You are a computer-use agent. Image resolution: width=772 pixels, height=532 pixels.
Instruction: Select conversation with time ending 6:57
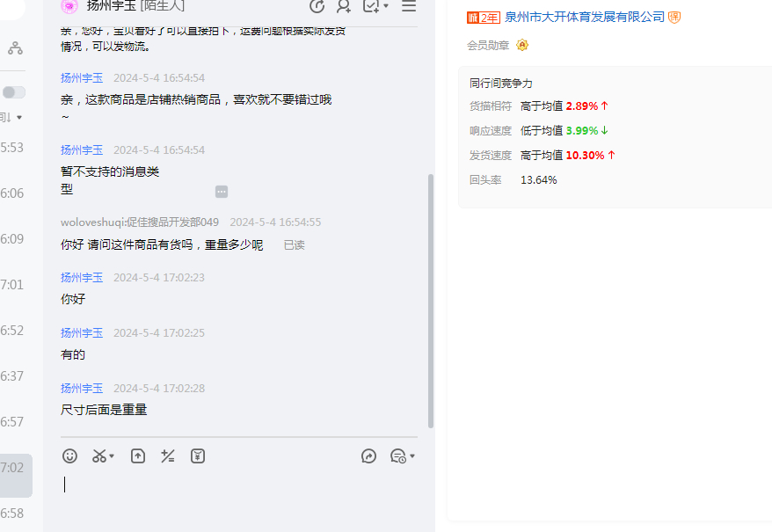pos(11,422)
